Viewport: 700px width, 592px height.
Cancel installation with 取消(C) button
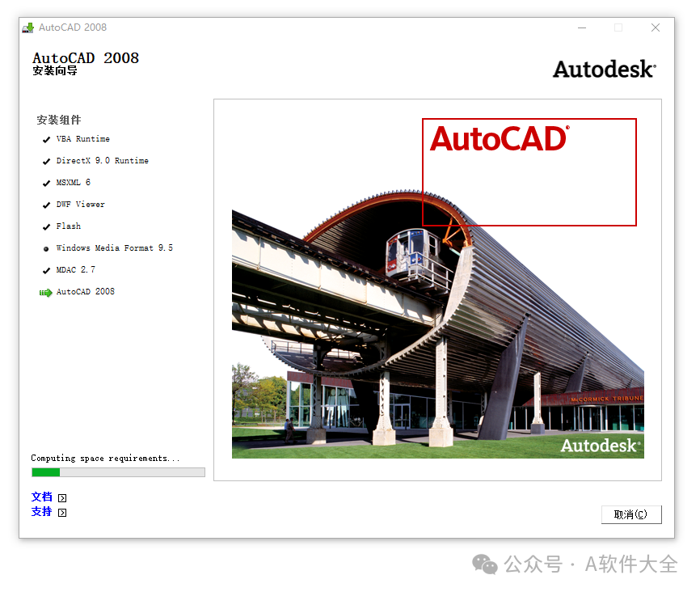[x=631, y=514]
